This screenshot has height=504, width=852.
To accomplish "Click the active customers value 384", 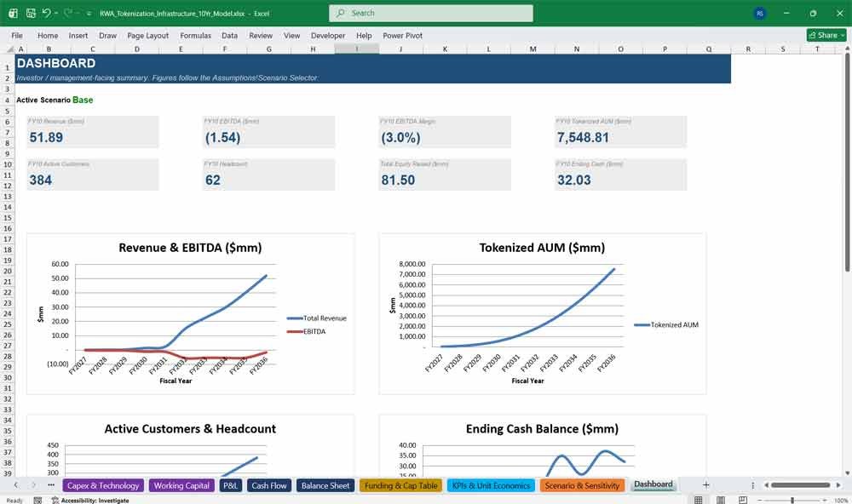I will 41,180.
